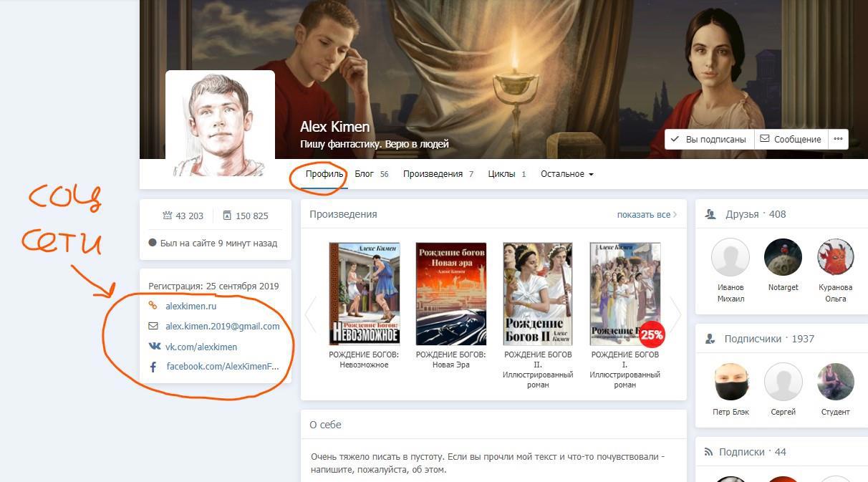The width and height of the screenshot is (868, 482).
Task: Switch to the Блог tab
Action: click(365, 174)
